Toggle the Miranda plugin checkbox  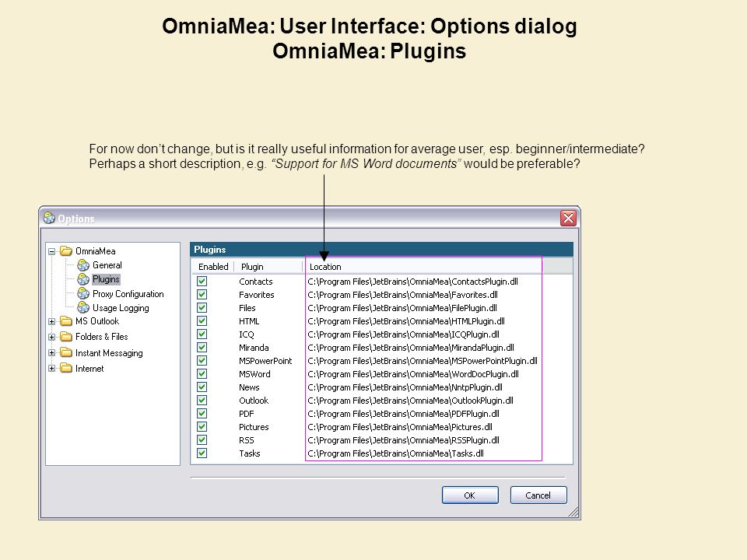[x=202, y=348]
